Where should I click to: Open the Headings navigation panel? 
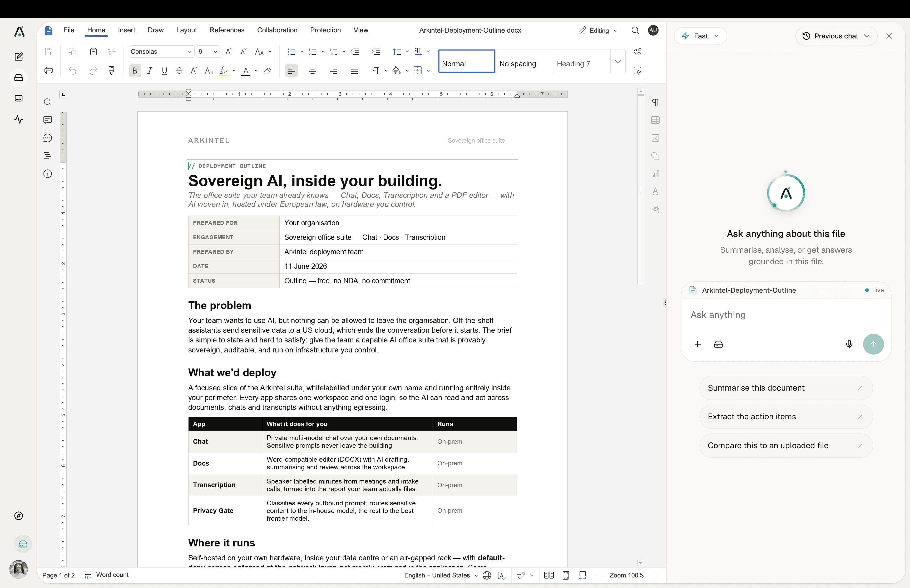47,156
